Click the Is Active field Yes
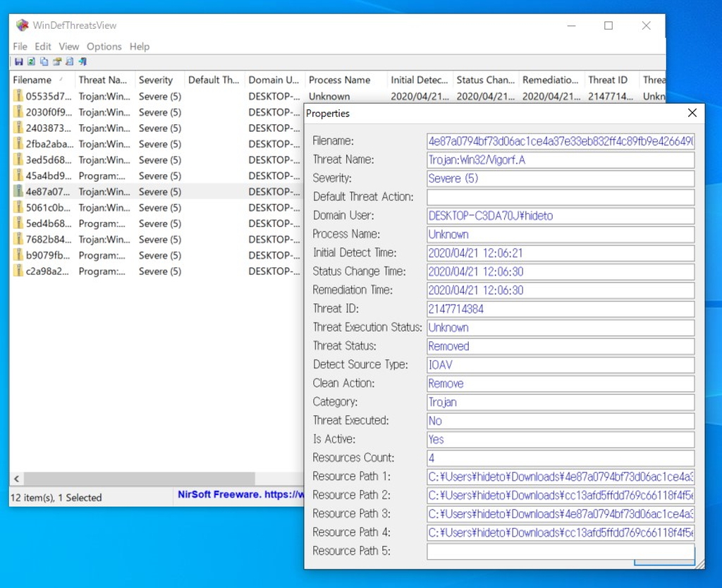Image resolution: width=722 pixels, height=588 pixels. tap(561, 439)
